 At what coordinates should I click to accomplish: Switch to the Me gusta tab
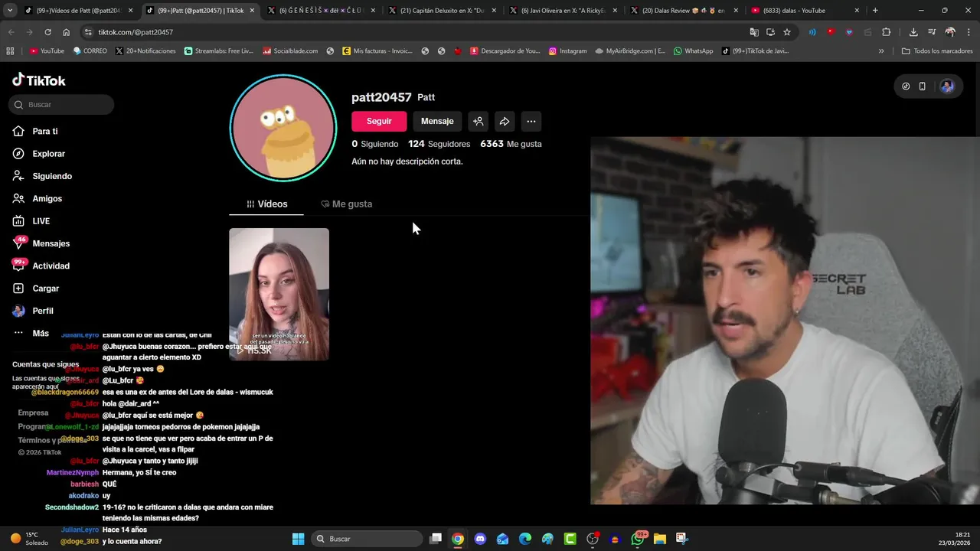pyautogui.click(x=346, y=204)
